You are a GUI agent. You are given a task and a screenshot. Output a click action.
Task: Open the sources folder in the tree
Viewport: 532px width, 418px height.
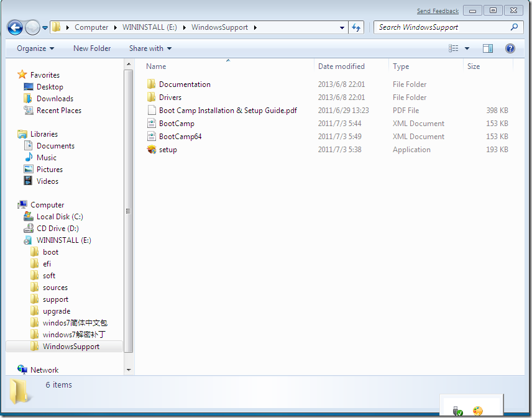tap(55, 288)
